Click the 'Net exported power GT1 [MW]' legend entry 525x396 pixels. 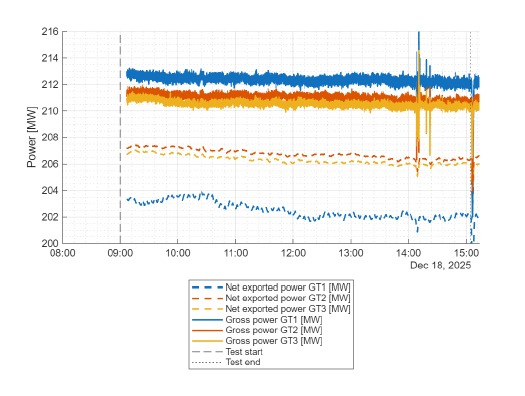tap(271, 288)
